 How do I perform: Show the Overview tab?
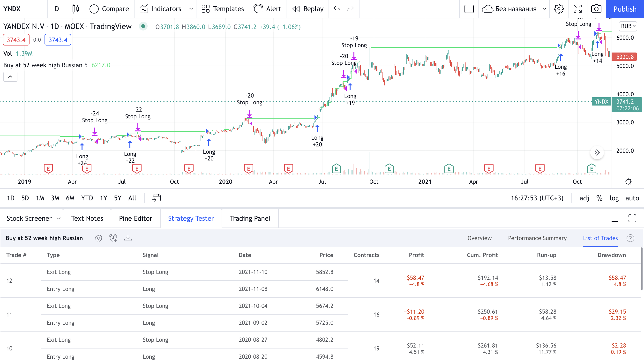pyautogui.click(x=479, y=238)
